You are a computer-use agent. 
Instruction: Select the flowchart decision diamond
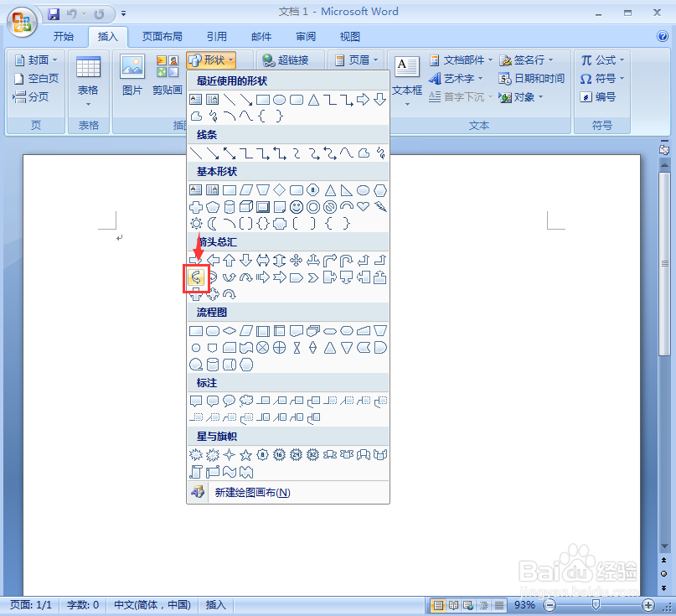(x=230, y=331)
